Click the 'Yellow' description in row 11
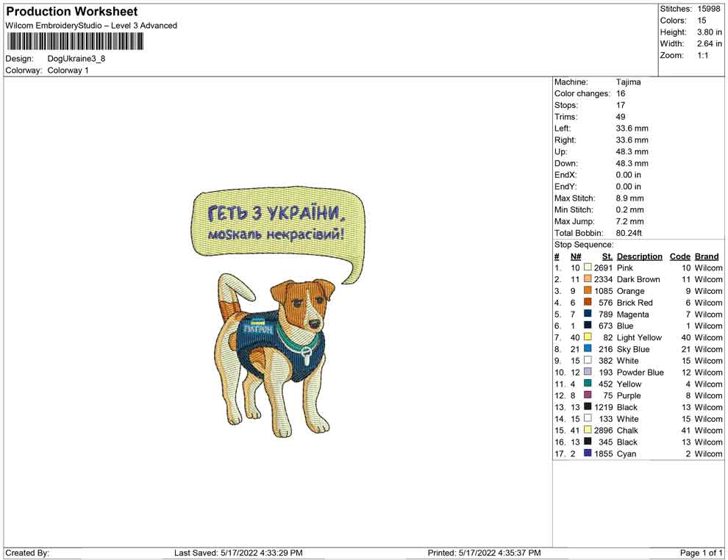This screenshot has width=728, height=560. click(x=629, y=384)
